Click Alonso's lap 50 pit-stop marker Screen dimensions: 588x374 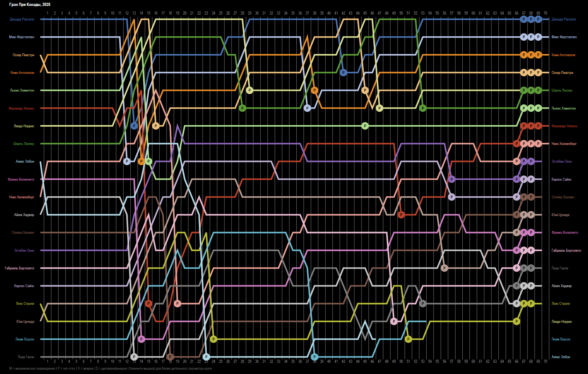[x=401, y=215]
